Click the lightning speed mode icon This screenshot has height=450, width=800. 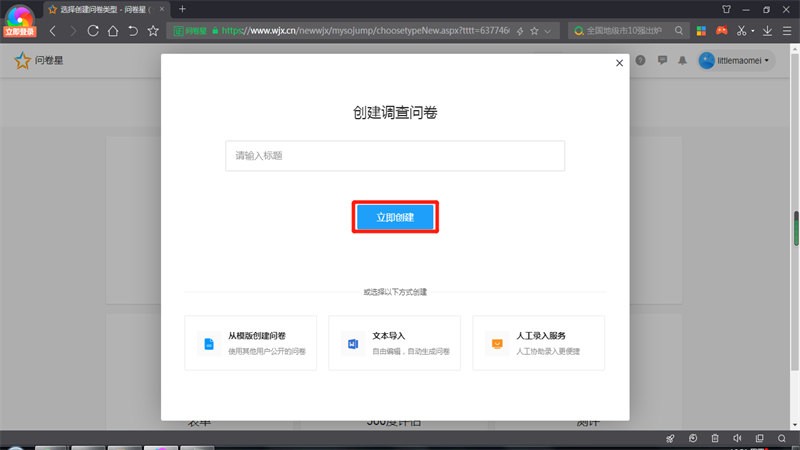pyautogui.click(x=520, y=31)
